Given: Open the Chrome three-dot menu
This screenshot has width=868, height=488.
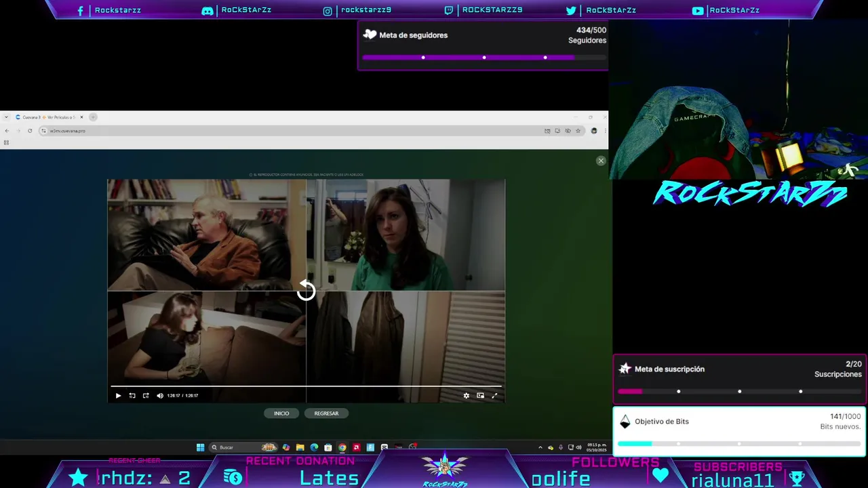Looking at the screenshot, I should (606, 131).
